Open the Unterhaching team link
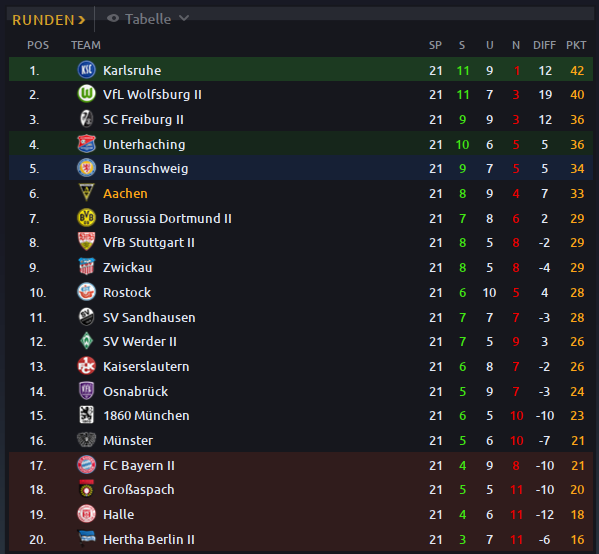599x554 pixels. tap(144, 144)
